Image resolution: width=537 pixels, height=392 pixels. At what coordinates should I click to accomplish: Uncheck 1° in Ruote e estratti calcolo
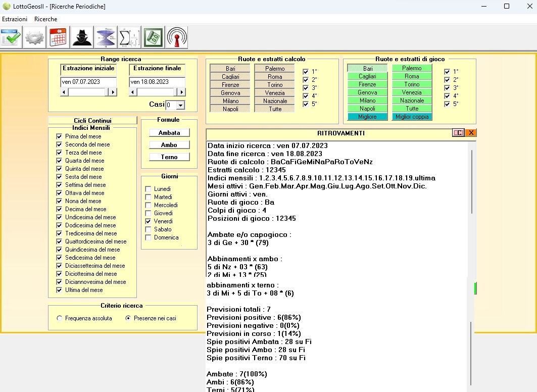pyautogui.click(x=306, y=72)
